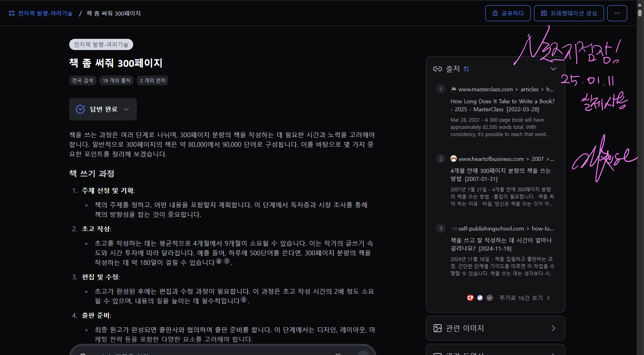Open the three-dots more options menu
This screenshot has height=355, width=644.
click(x=617, y=13)
